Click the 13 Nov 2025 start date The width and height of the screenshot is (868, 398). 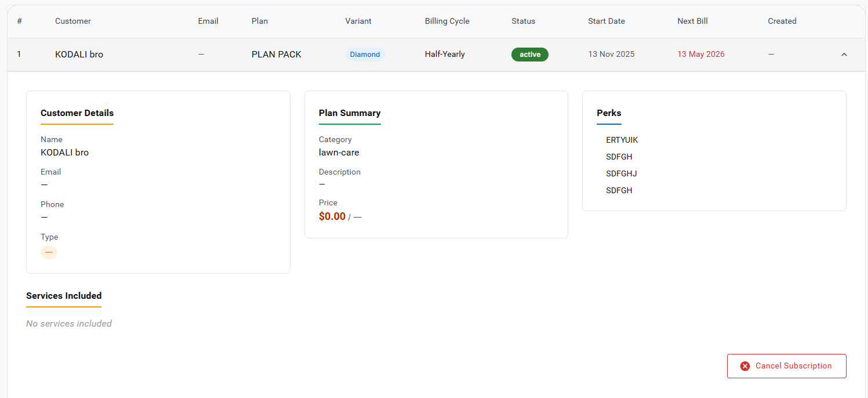(611, 55)
